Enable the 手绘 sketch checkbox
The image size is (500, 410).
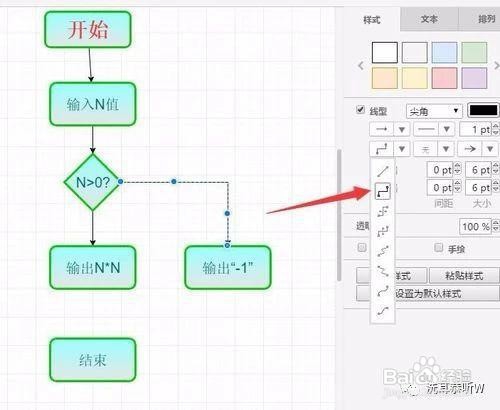(x=439, y=247)
